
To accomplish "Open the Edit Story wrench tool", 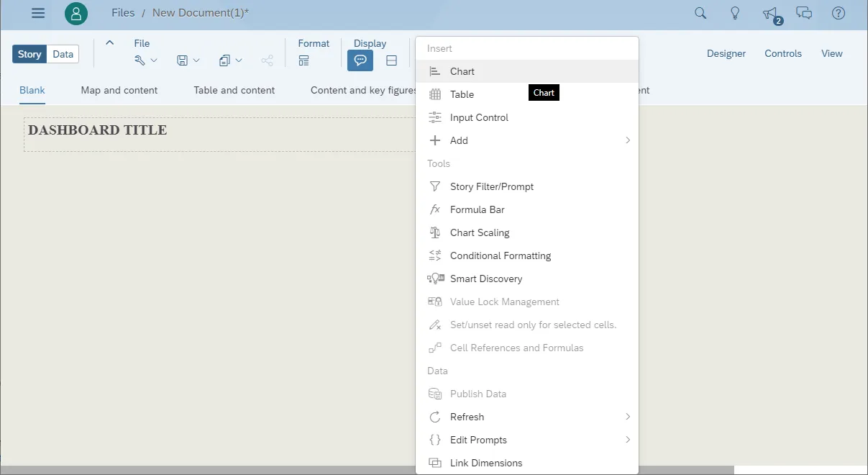I will 141,60.
